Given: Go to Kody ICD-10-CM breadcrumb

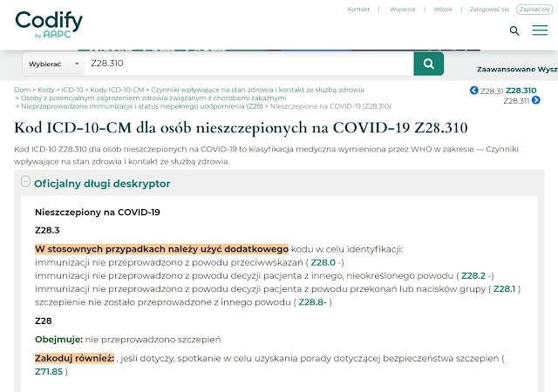Looking at the screenshot, I should coord(117,90).
